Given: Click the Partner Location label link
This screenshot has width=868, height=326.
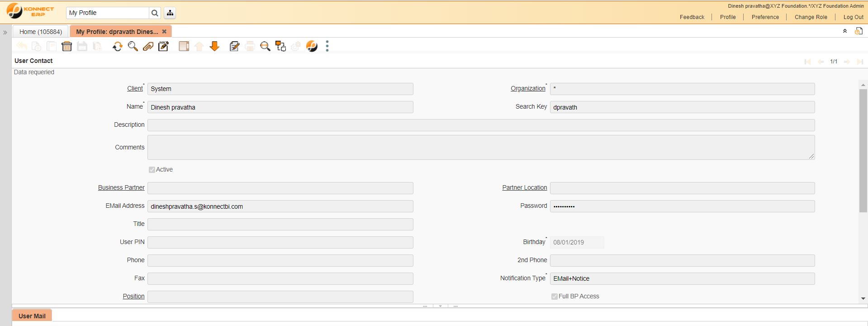Looking at the screenshot, I should [x=525, y=188].
